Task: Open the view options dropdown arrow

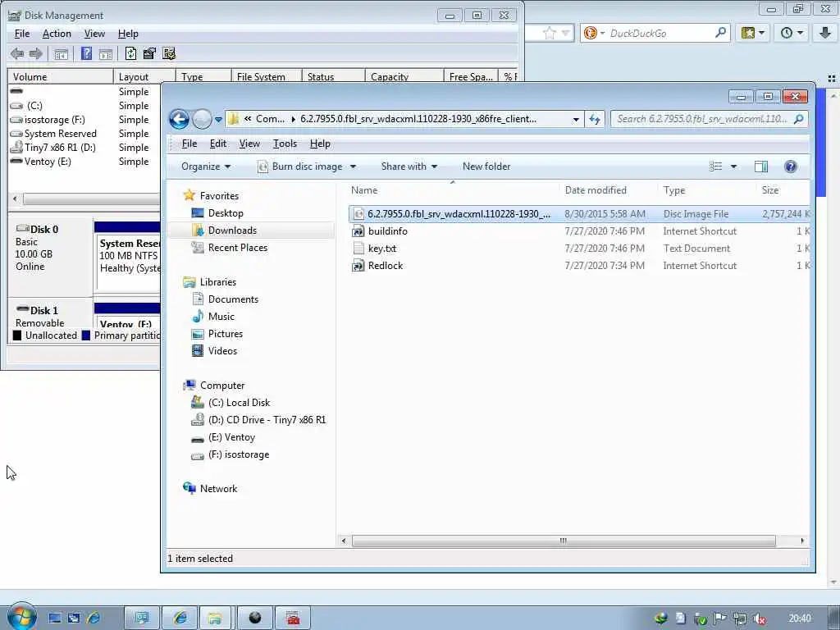Action: pos(733,167)
